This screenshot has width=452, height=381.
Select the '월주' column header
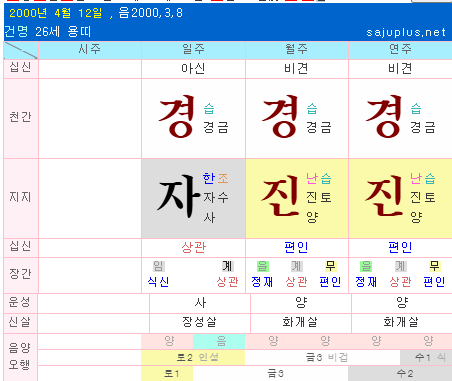coord(297,49)
